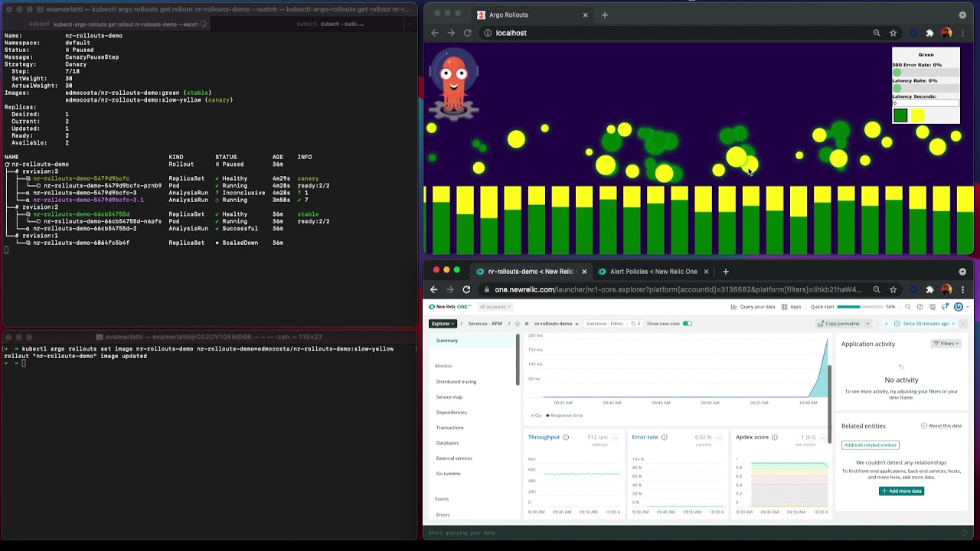The width and height of the screenshot is (980, 551).
Task: Go forward in the Argo Rollouts browser window
Action: pyautogui.click(x=451, y=33)
